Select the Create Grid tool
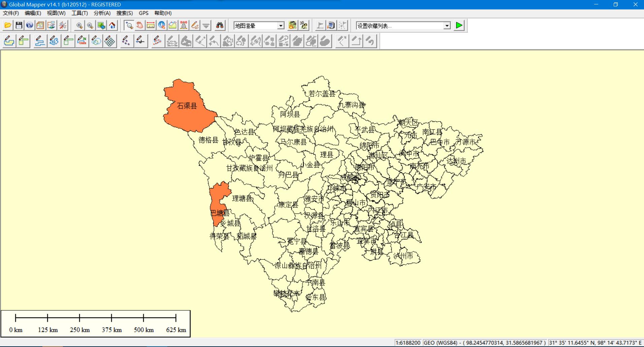Screen dimensions: 644x347 [x=110, y=41]
